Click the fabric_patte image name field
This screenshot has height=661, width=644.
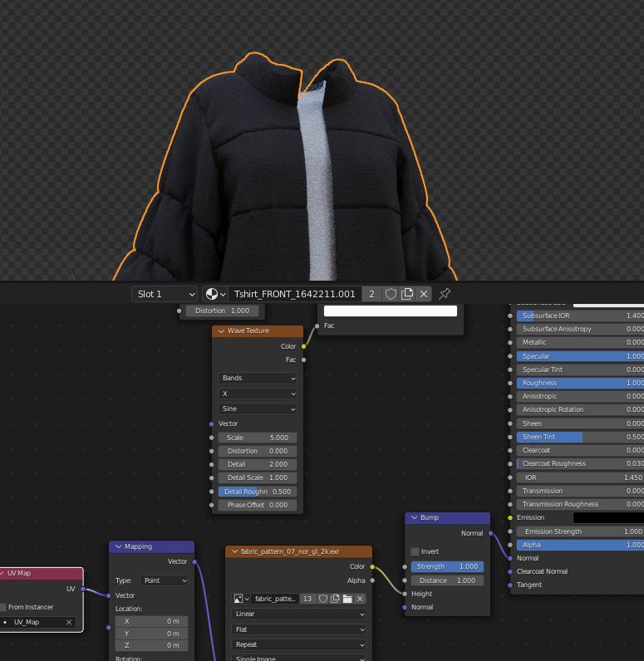275,599
